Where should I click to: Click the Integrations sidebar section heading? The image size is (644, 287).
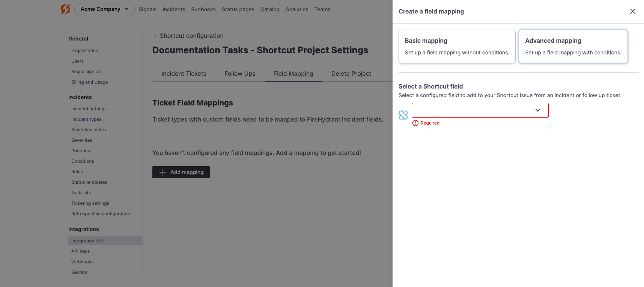(x=84, y=229)
